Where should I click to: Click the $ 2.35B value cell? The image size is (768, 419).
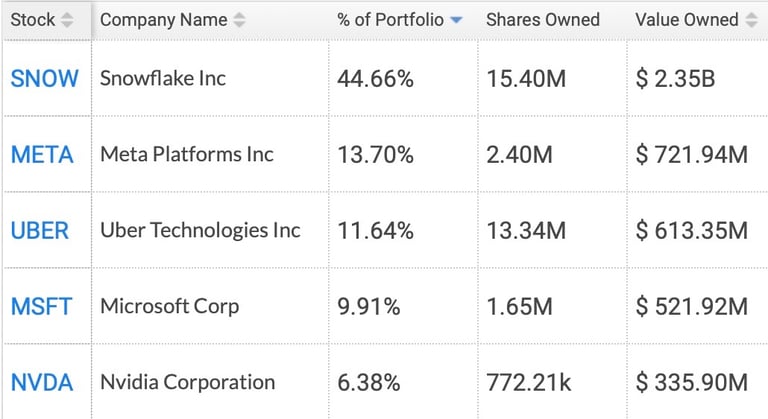tap(675, 79)
